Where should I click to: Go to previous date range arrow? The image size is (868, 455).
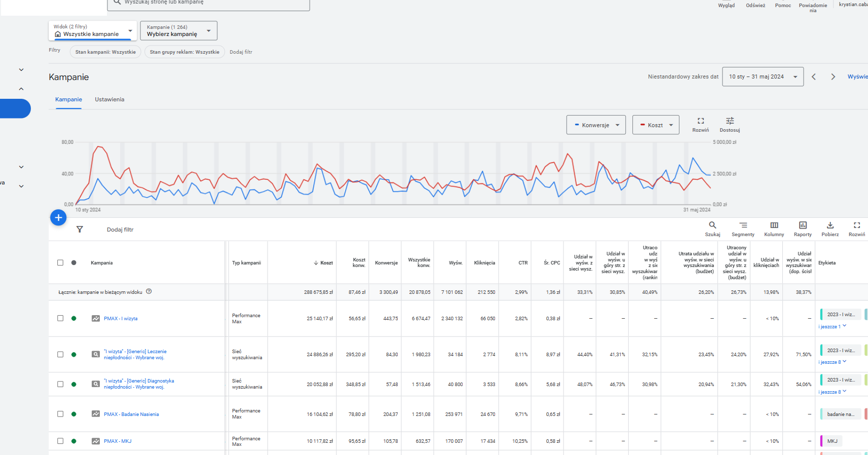pyautogui.click(x=814, y=77)
